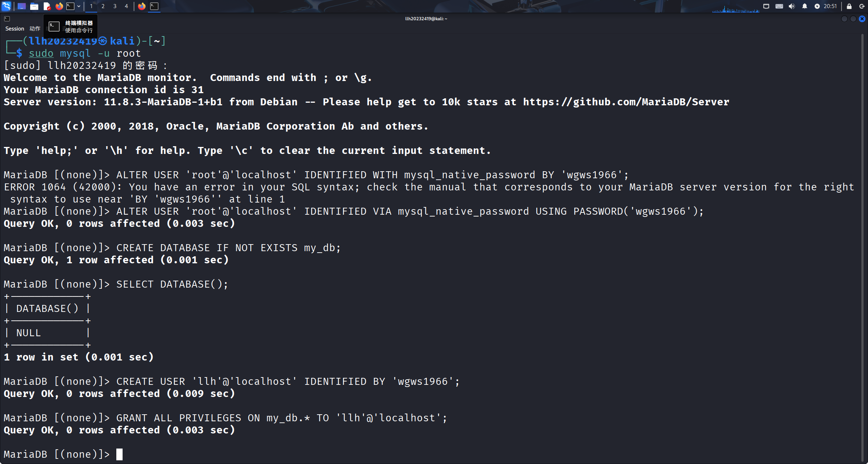
Task: Click the volume speaker icon
Action: click(792, 6)
